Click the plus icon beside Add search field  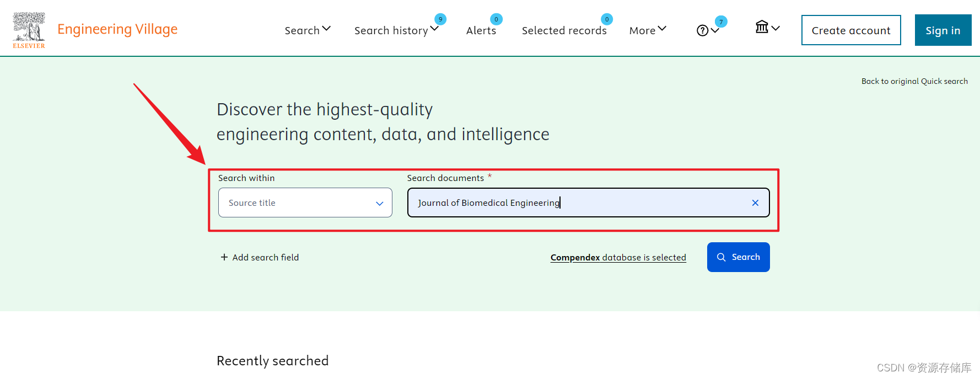(224, 257)
